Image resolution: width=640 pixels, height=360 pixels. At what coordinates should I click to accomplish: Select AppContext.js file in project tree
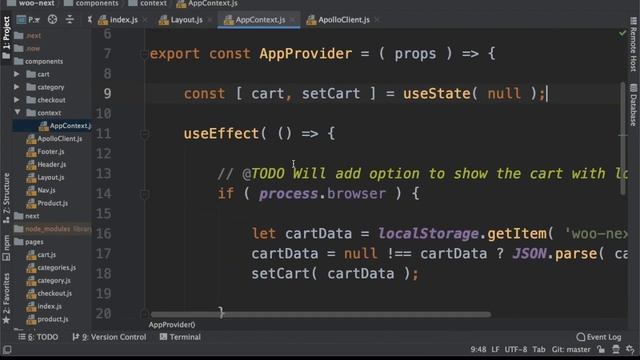point(64,126)
